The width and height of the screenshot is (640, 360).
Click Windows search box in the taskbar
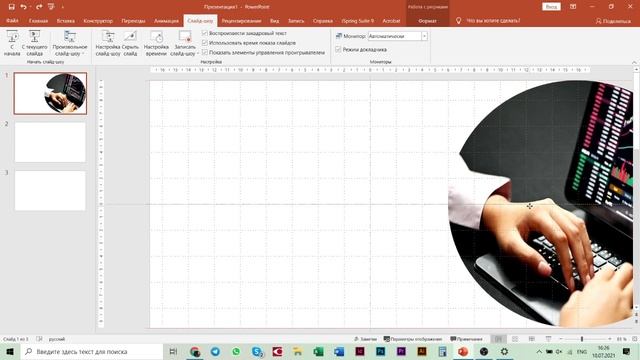91,351
